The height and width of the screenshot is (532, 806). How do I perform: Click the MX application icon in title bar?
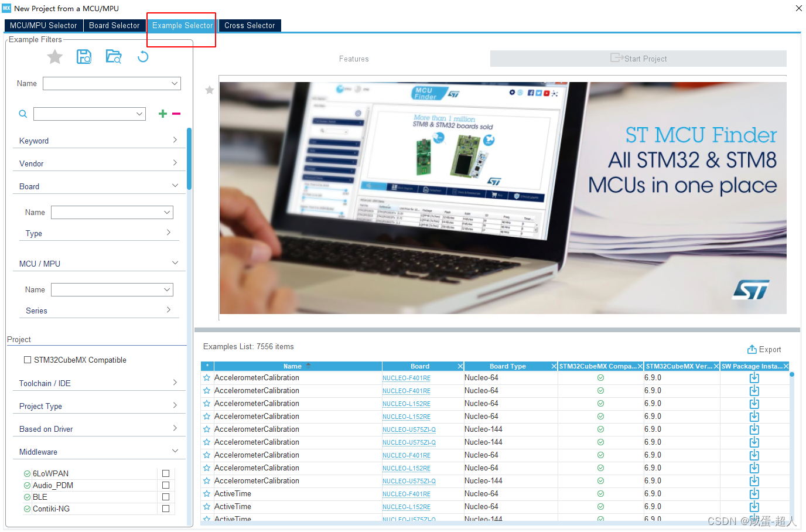tap(6, 8)
